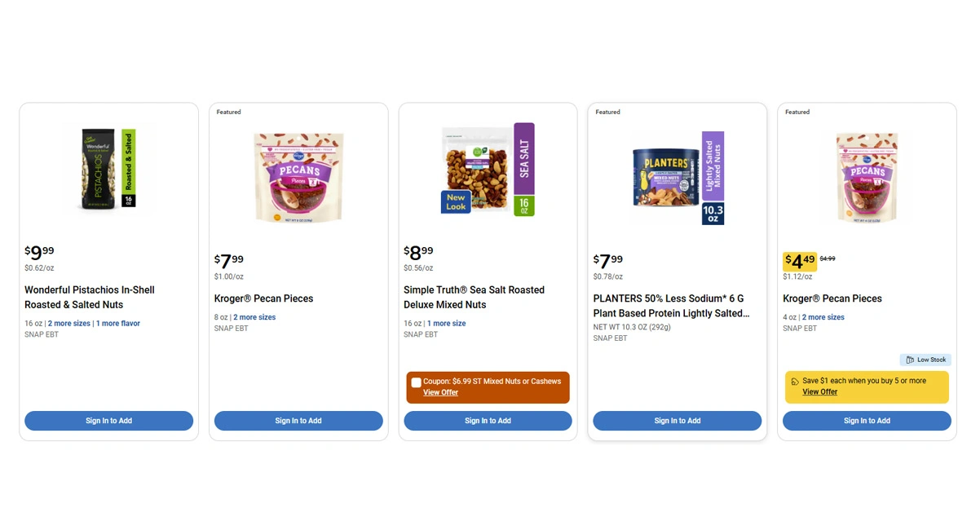Open the 8 oz Kroger Pecan Pieces image
980x517 pixels.
click(298, 177)
